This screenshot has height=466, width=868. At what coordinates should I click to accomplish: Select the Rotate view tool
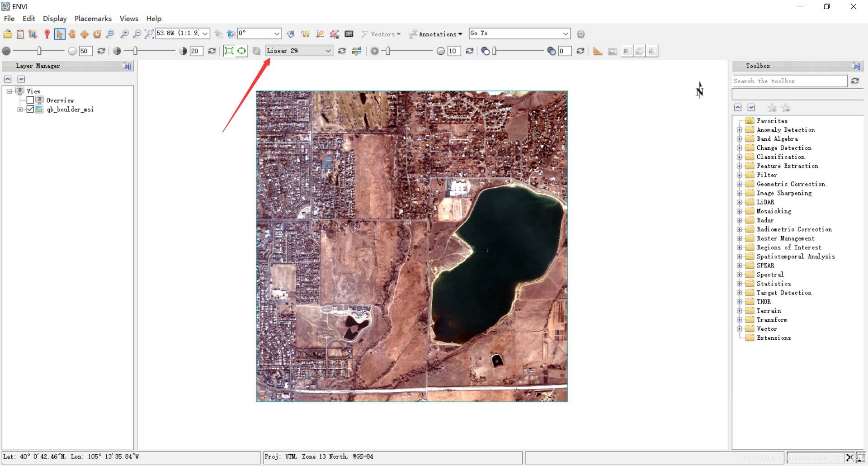[x=97, y=34]
